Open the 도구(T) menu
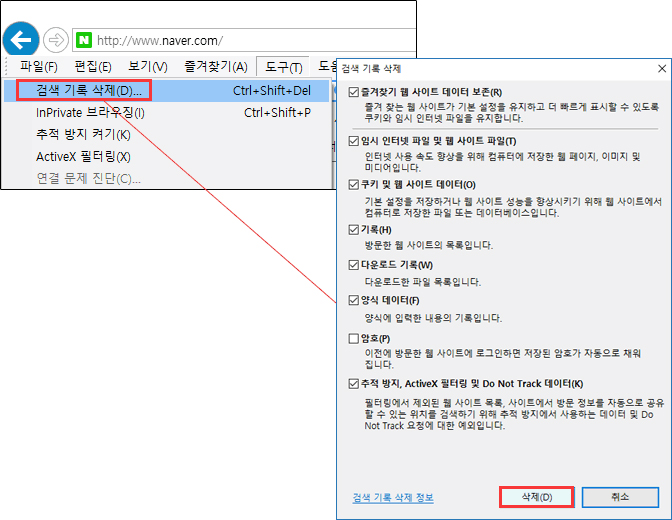Viewport: 672px width, 520px height. pos(283,67)
